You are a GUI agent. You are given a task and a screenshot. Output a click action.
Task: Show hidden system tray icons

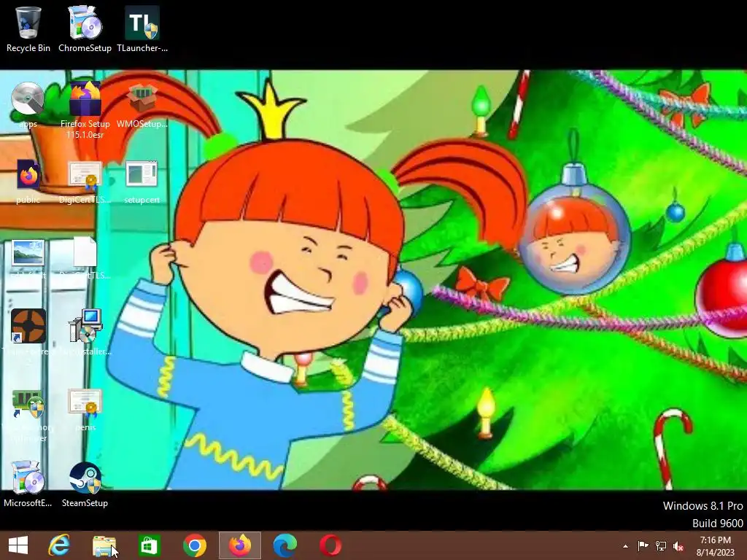click(x=625, y=546)
